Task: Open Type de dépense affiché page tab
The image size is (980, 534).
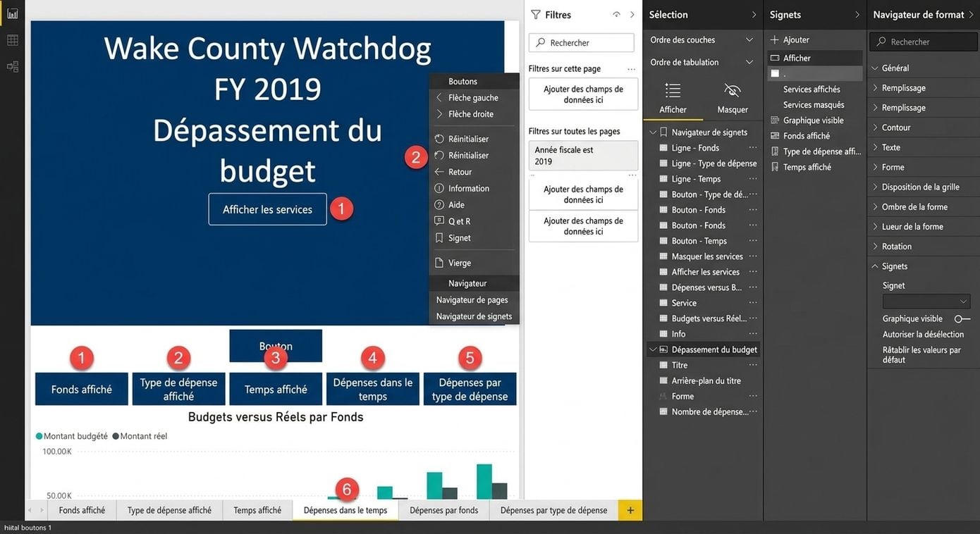Action: click(x=169, y=510)
